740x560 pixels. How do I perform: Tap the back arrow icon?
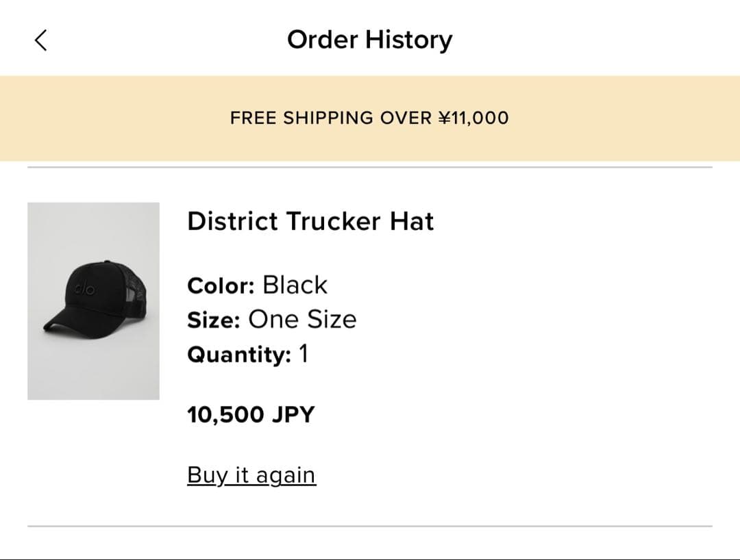pyautogui.click(x=41, y=40)
